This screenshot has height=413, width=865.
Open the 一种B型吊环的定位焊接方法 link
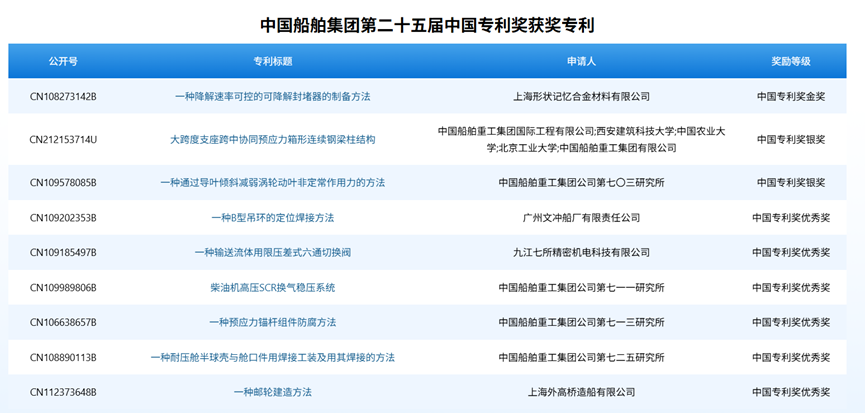pyautogui.click(x=272, y=217)
